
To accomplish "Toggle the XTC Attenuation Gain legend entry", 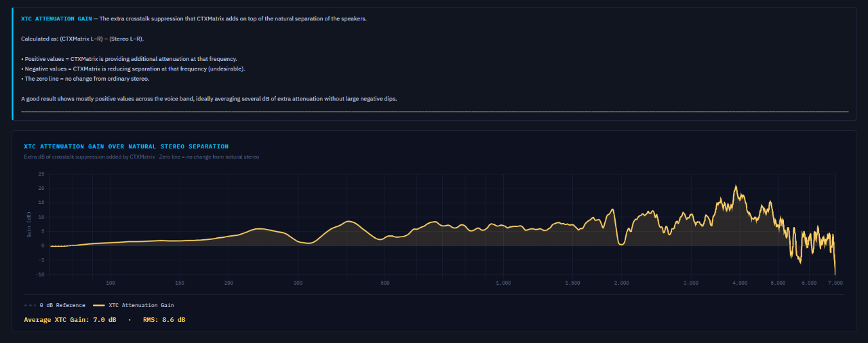I will coord(134,305).
